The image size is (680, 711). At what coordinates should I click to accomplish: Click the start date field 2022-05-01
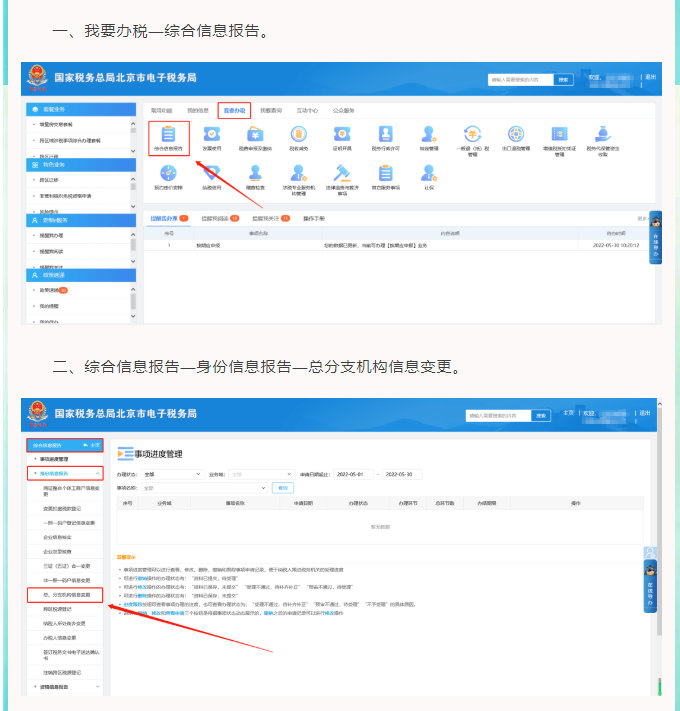(x=354, y=474)
